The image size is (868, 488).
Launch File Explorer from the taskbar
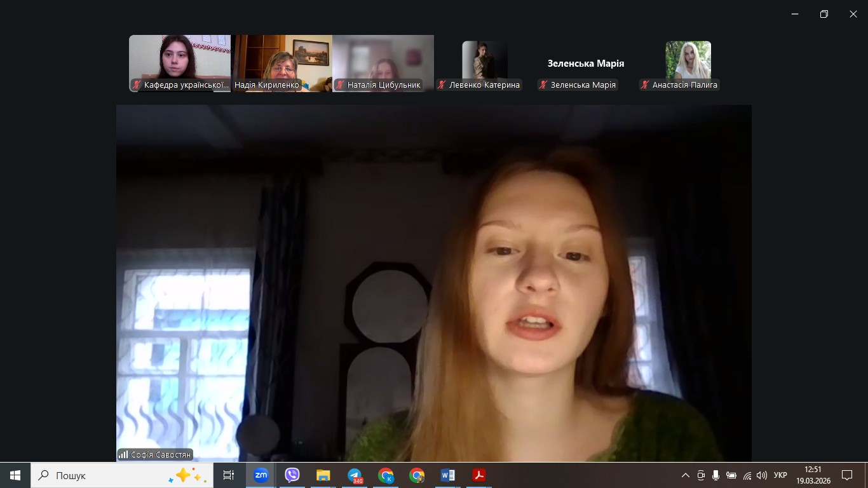(x=323, y=475)
